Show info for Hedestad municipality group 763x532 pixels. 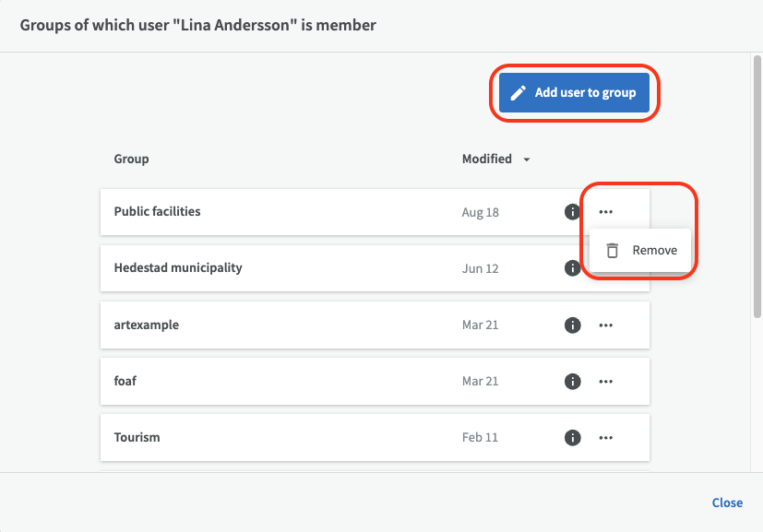572,268
